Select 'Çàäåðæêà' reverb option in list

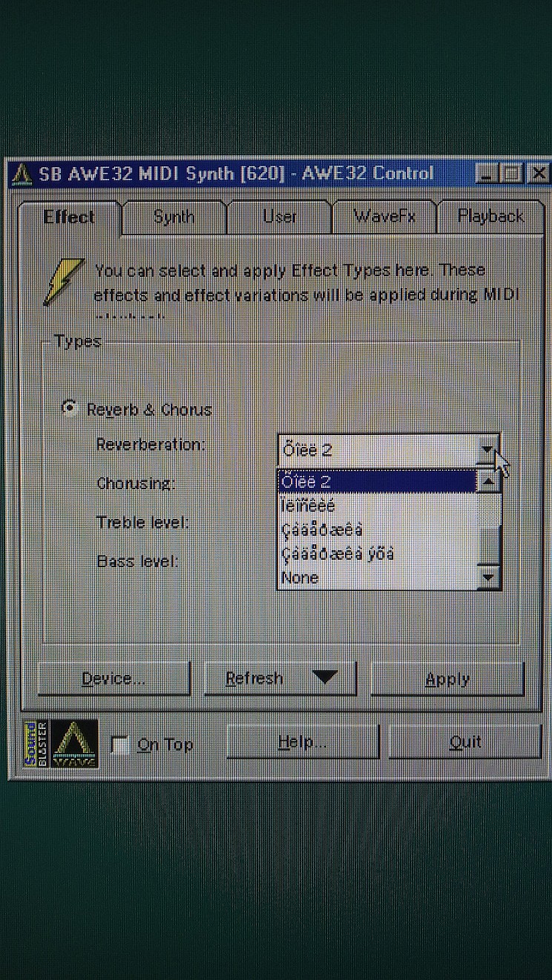(377, 530)
